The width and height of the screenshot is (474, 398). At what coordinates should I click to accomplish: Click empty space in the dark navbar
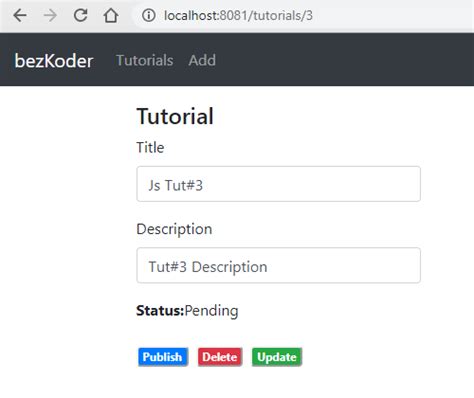click(343, 60)
